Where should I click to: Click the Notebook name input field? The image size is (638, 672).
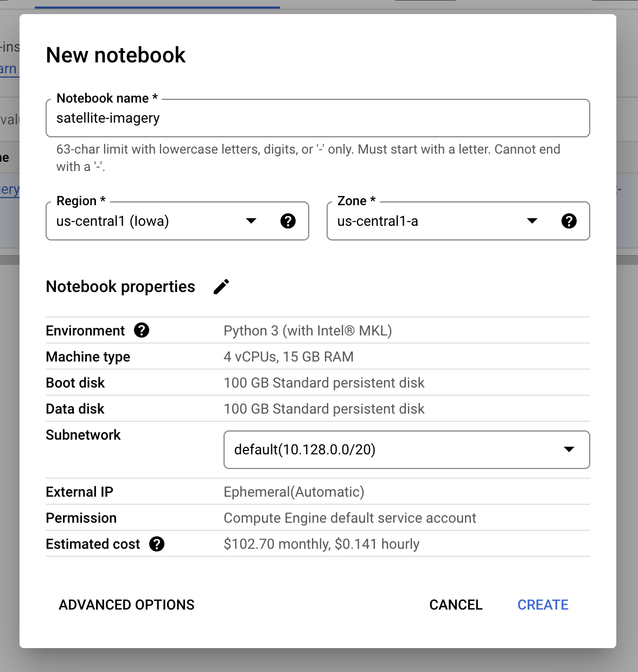coord(317,118)
